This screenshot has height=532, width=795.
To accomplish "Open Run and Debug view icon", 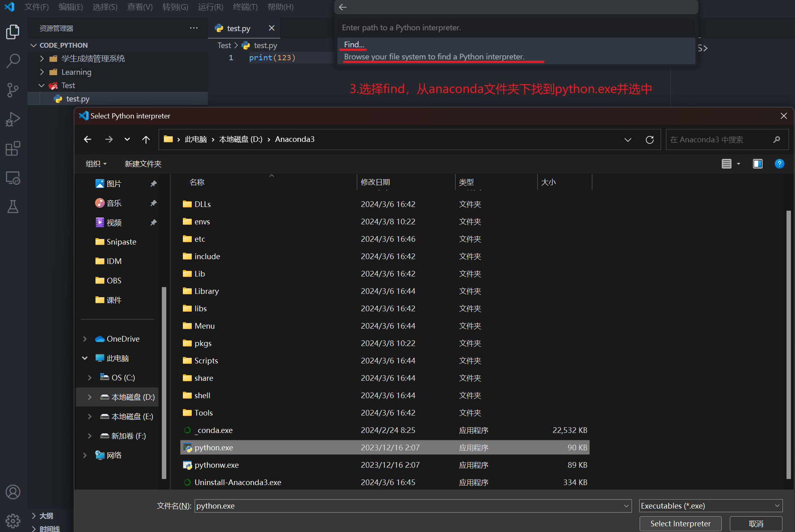I will click(x=13, y=119).
